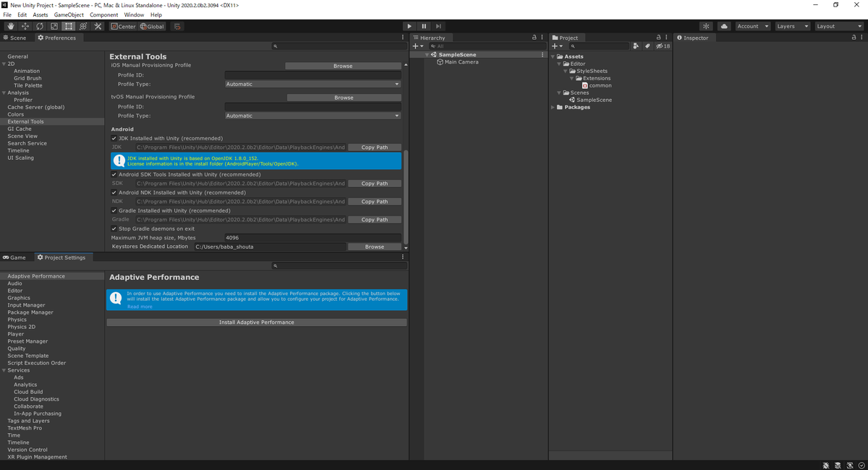Open the Hierarchy create plus dropdown

(x=417, y=46)
